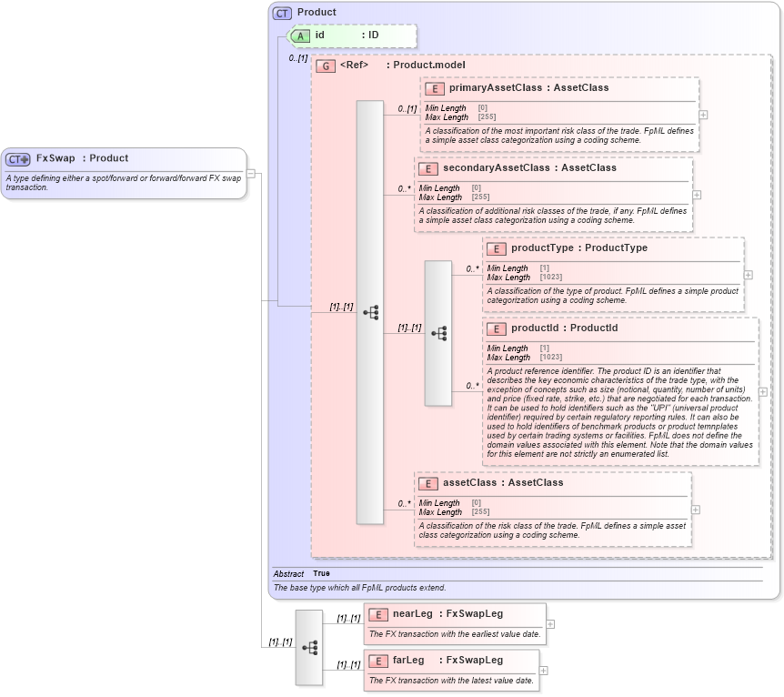
Task: Expand primaryAssetClass with its plus sign
Action: (701, 116)
